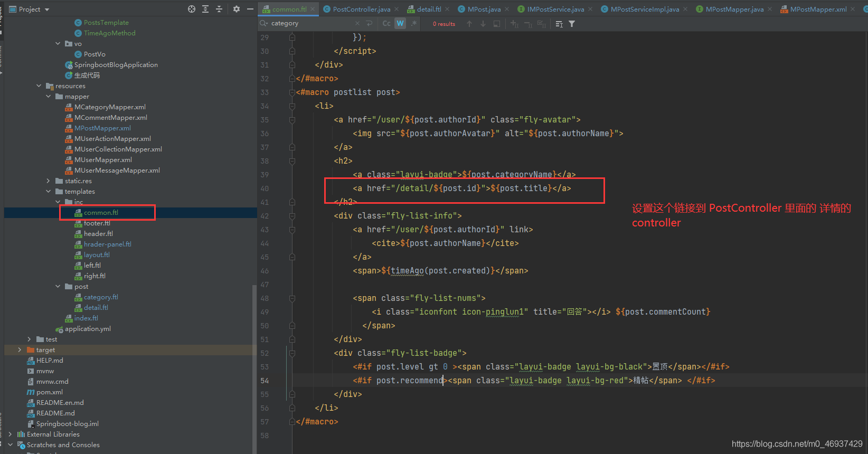Screen dimensions: 868x454
Task: Open MUserMessageMapper.xml file
Action: [117, 171]
